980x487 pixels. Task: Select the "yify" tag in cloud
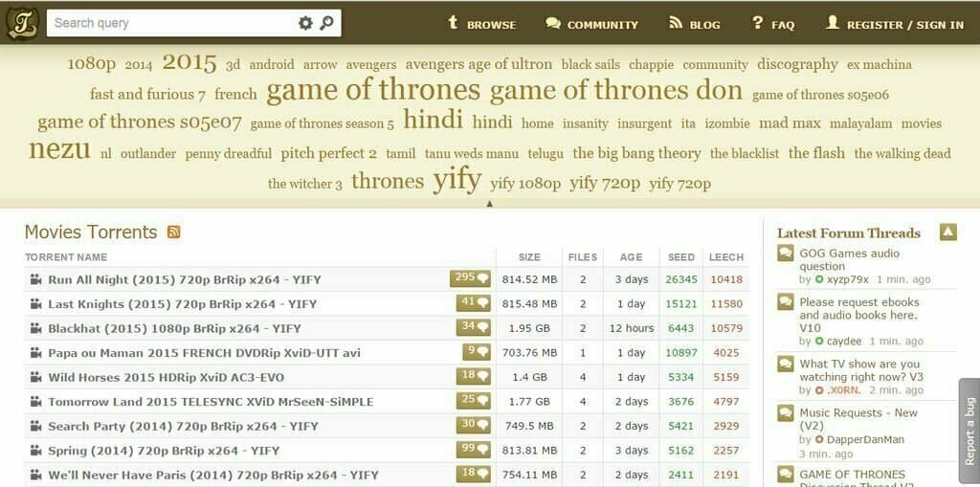pos(457,180)
